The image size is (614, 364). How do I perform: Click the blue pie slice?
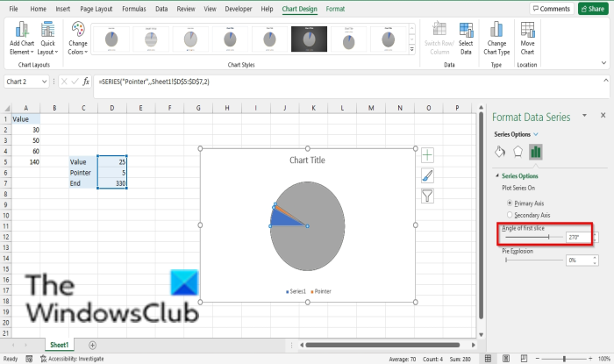pos(286,218)
